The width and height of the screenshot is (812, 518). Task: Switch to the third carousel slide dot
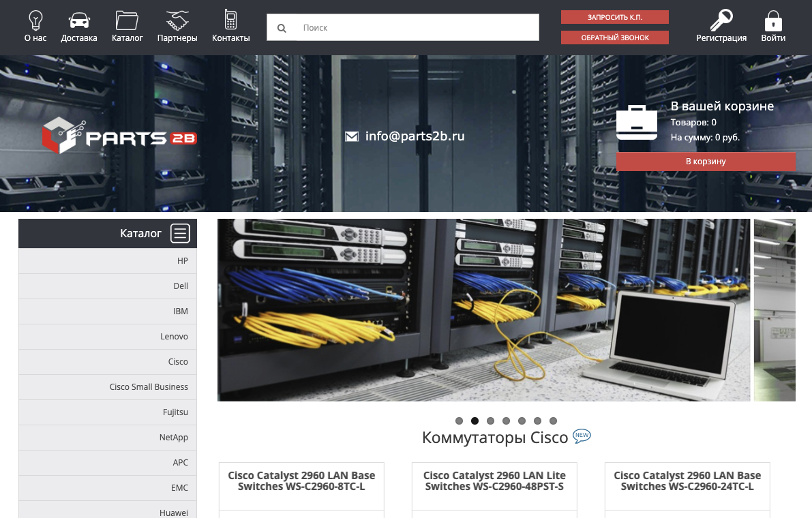point(490,421)
